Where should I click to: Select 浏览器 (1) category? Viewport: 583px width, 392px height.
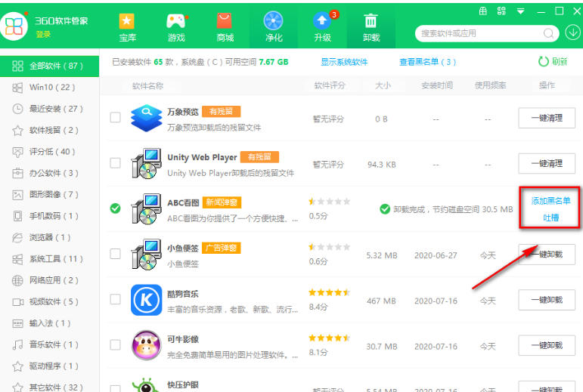pyautogui.click(x=49, y=237)
